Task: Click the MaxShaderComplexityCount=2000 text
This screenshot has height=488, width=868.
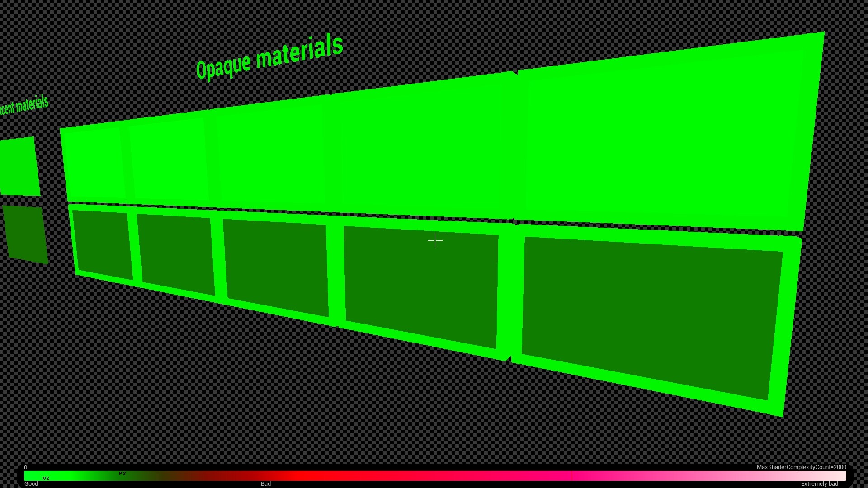Action: 801,467
